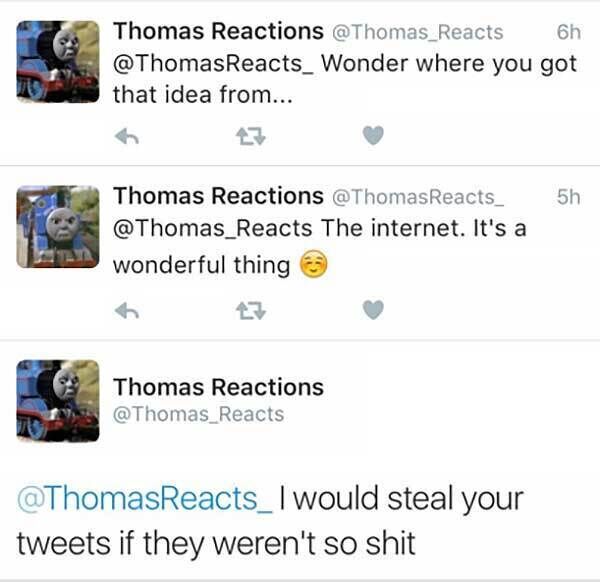Image resolution: width=600 pixels, height=582 pixels.
Task: Click the smiling emoji after "wonderful thing"
Action: 313,265
